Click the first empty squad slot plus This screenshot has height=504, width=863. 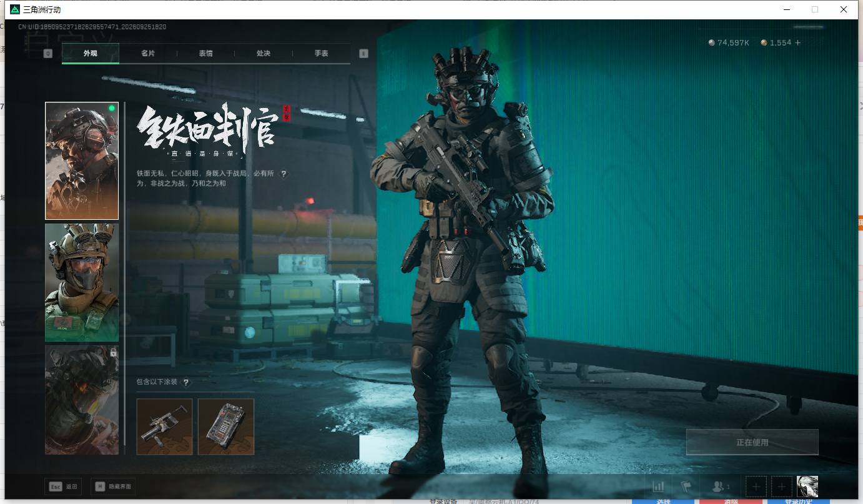(x=756, y=487)
